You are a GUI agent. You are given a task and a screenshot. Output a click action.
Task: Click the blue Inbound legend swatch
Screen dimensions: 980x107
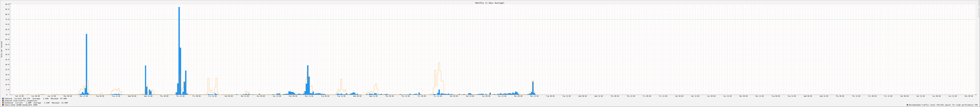pyautogui.click(x=3, y=99)
